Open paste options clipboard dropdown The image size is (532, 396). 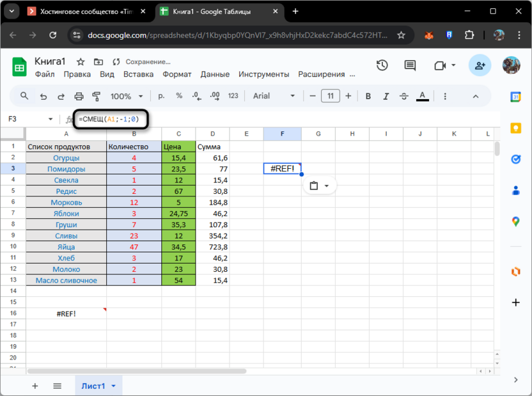(319, 186)
